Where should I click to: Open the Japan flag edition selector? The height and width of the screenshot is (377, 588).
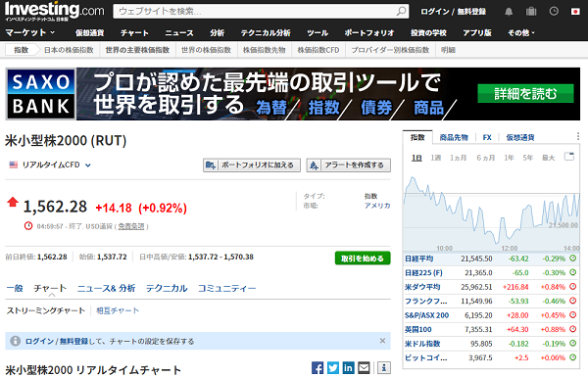point(575,12)
